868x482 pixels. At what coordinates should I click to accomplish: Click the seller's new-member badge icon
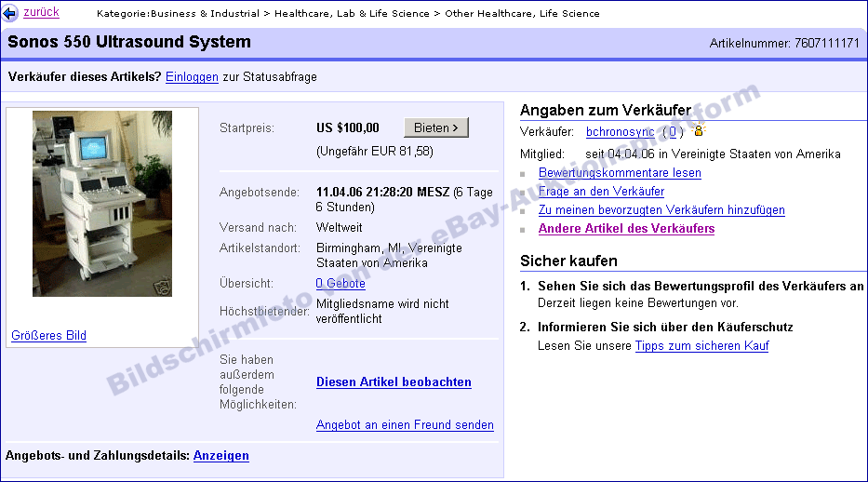(x=698, y=130)
